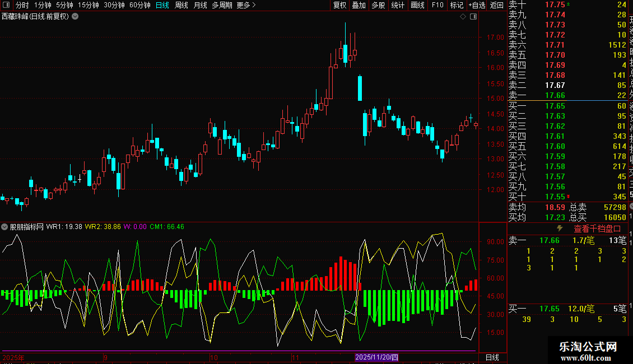This screenshot has width=633, height=364.
Task: Toggle the side panel icon left of 分时
Action: (x=6, y=5)
